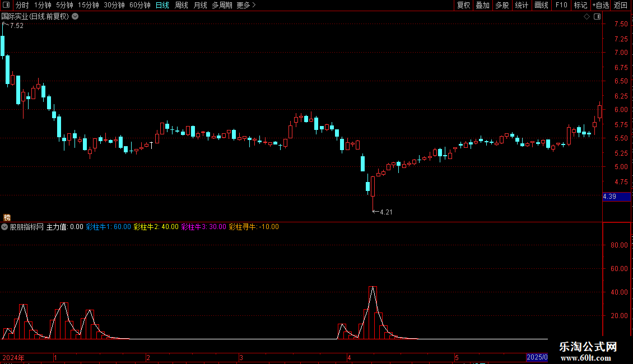The height and width of the screenshot is (364, 633).
Task: Switch to the 分时 chart period
Action: click(22, 5)
